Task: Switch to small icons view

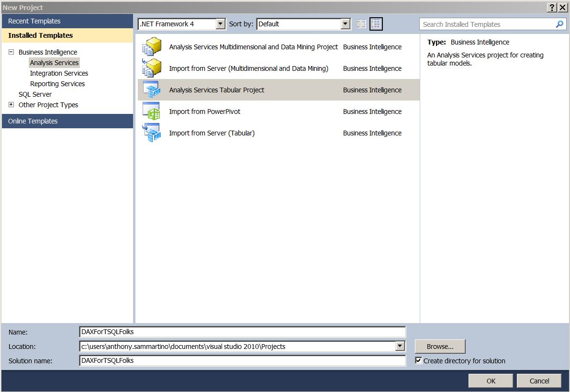Action: pos(361,24)
